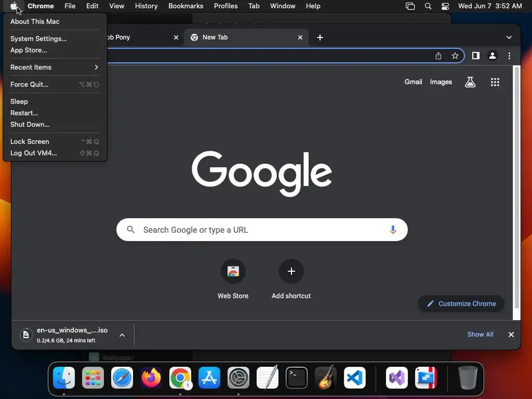
Task: Open the History menu
Action: 146,6
